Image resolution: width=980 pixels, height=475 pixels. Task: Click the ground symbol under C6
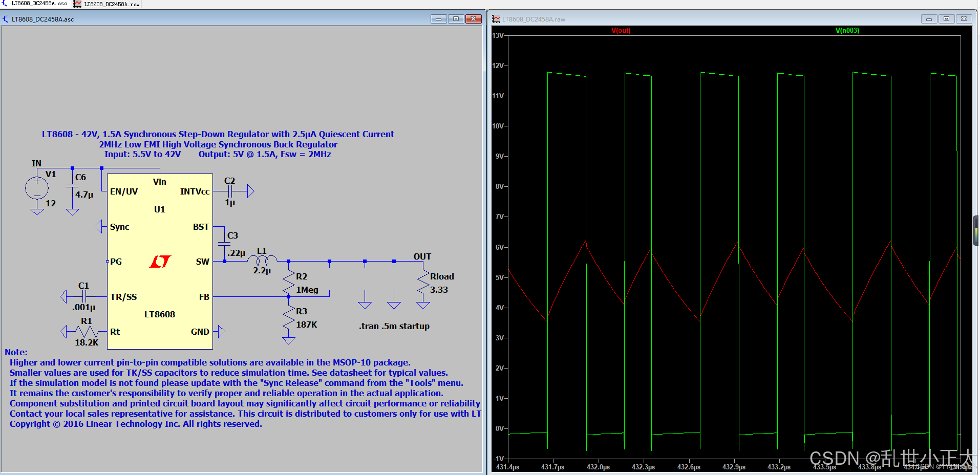tap(72, 211)
